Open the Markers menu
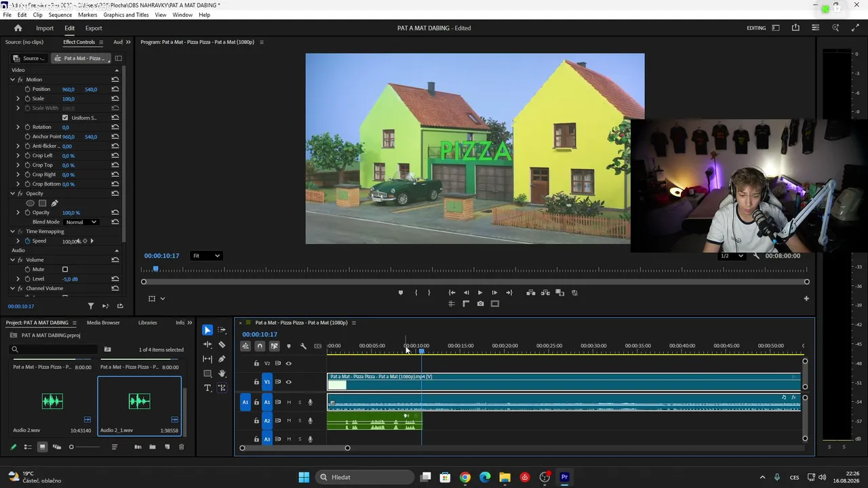This screenshot has width=868, height=488. (x=87, y=15)
